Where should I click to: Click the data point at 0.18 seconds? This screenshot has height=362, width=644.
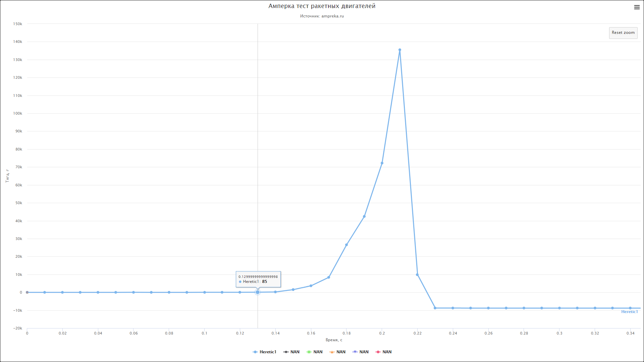346,245
